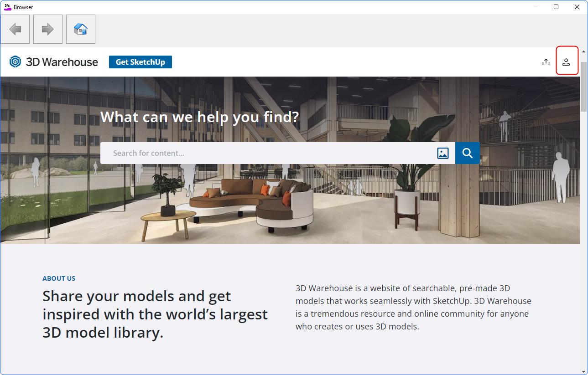The height and width of the screenshot is (375, 588).
Task: Open 3D Warehouse via the wordmark link
Action: click(x=62, y=62)
